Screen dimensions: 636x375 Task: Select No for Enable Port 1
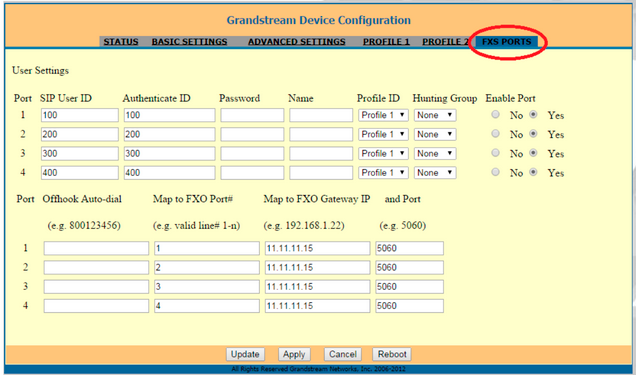coord(495,115)
